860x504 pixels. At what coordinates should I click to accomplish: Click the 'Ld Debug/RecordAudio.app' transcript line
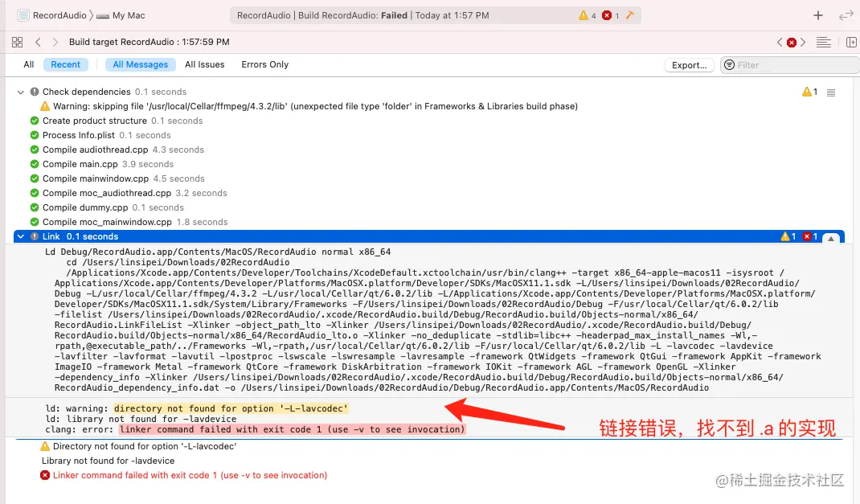218,252
